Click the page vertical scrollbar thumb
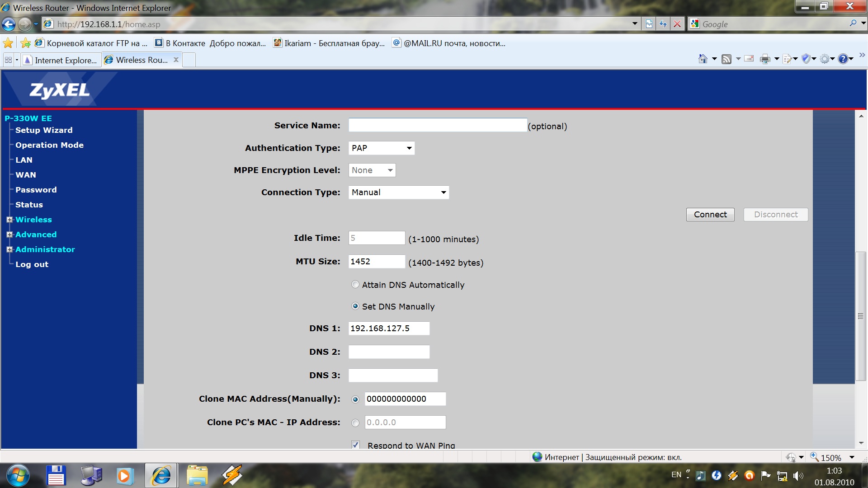The width and height of the screenshot is (868, 488). click(861, 316)
